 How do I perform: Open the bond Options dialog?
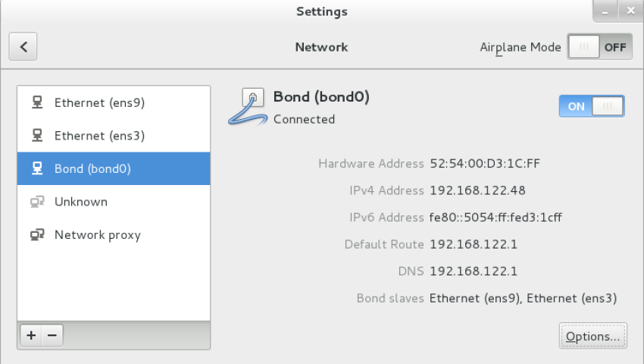pyautogui.click(x=592, y=336)
